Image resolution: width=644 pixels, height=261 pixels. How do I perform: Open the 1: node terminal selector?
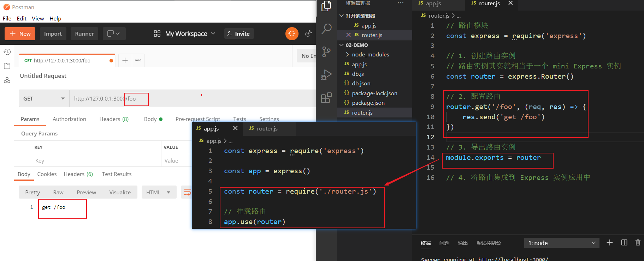tap(562, 243)
